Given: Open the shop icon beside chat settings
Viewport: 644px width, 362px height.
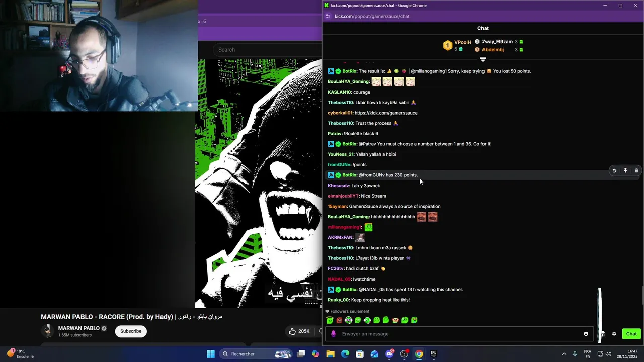Looking at the screenshot, I should point(602,334).
